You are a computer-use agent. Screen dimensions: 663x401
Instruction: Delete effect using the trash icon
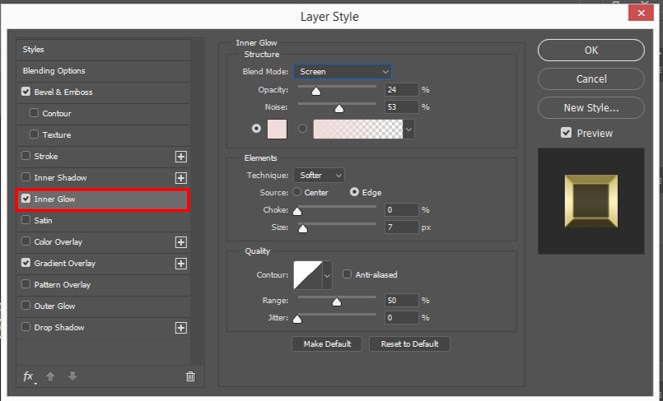click(x=190, y=376)
